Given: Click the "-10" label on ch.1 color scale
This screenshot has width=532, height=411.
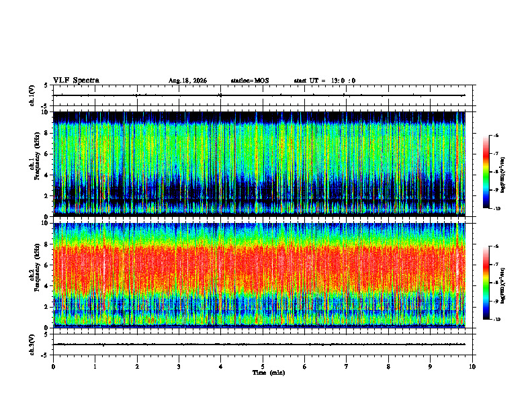Looking at the screenshot, I should tap(497, 209).
